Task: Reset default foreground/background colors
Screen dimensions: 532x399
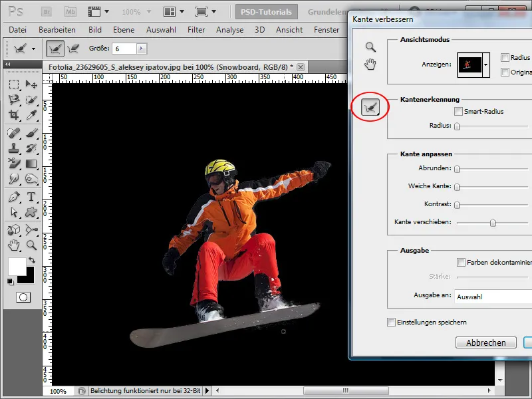Action: coord(11,281)
